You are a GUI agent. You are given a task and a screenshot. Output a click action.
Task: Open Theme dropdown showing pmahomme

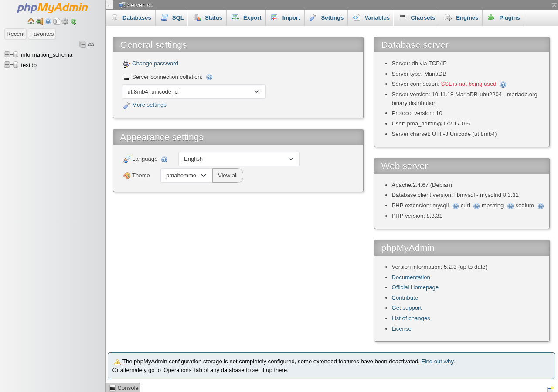pyautogui.click(x=187, y=176)
